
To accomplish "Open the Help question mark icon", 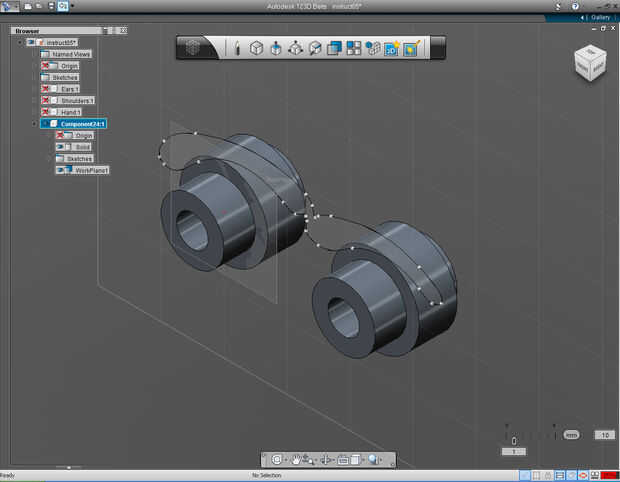I will [x=574, y=6].
